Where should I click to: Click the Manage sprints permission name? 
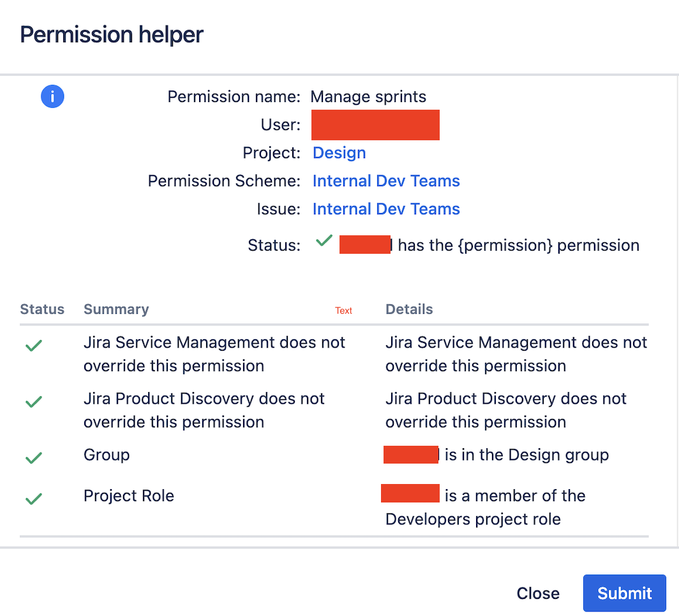368,96
